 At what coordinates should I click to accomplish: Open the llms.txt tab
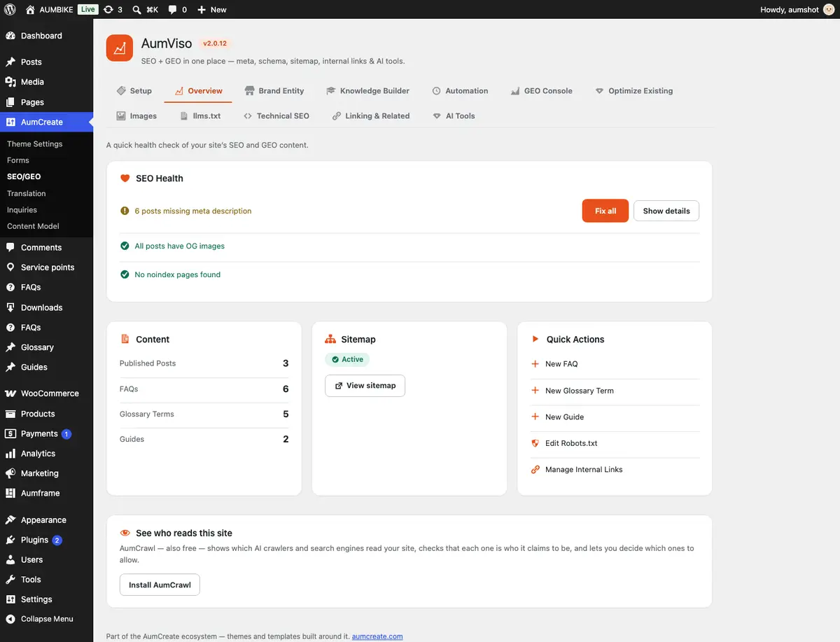[200, 116]
